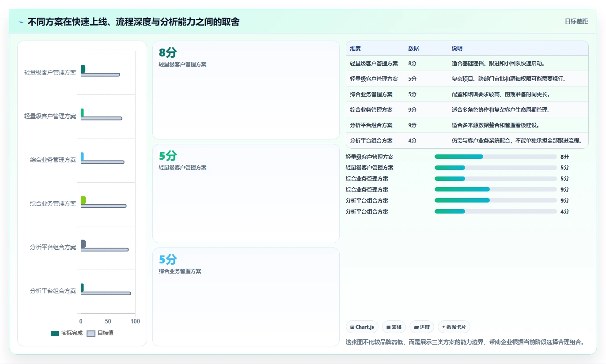Select the Chart.js tag
The height and width of the screenshot is (364, 606).
[x=362, y=327]
